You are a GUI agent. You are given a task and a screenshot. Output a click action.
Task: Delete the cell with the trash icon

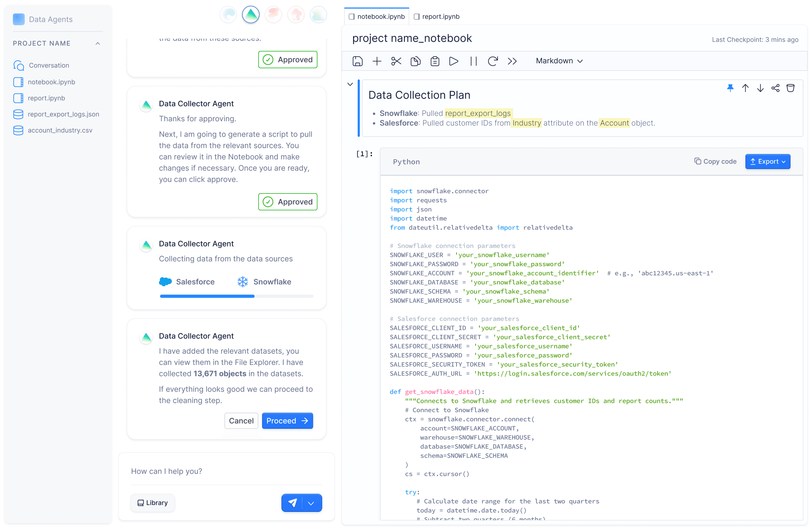(791, 88)
